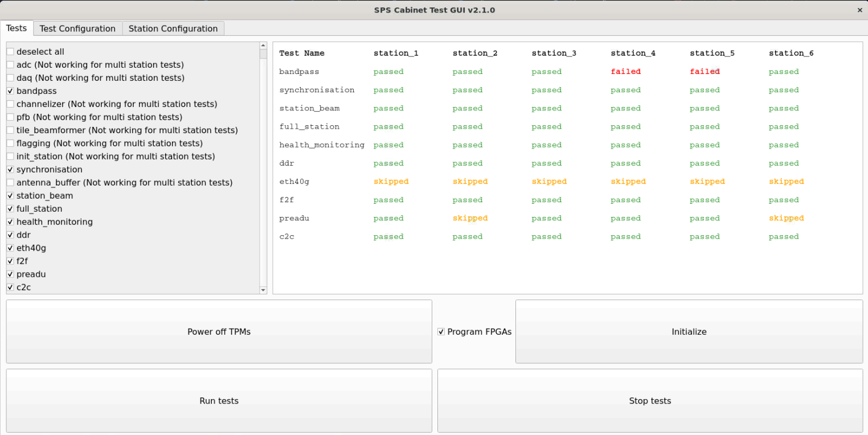Viewport: 868px width, 435px height.
Task: Select the tile_beamformer test
Action: pyautogui.click(x=9, y=130)
